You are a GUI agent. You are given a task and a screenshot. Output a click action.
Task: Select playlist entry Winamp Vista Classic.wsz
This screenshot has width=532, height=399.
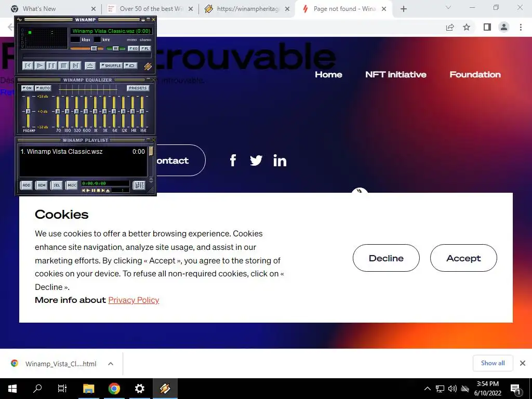pyautogui.click(x=83, y=152)
